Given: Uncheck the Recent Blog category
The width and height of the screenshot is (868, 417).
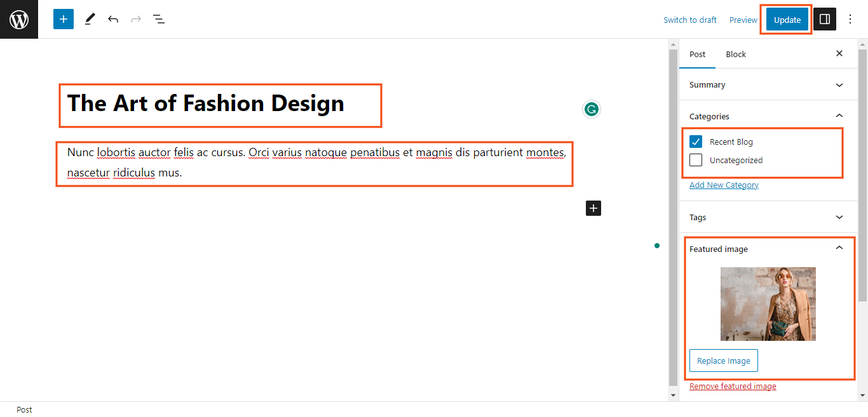Looking at the screenshot, I should coord(696,142).
